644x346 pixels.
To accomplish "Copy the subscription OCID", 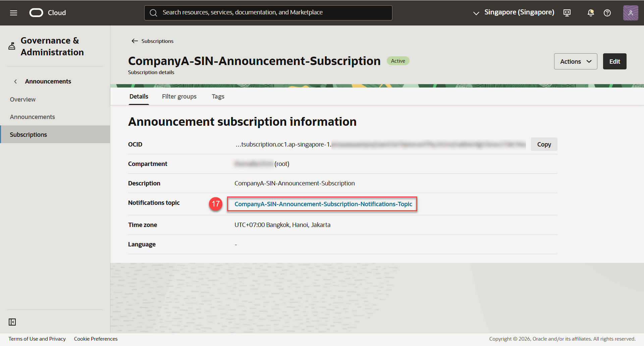I will (x=544, y=144).
